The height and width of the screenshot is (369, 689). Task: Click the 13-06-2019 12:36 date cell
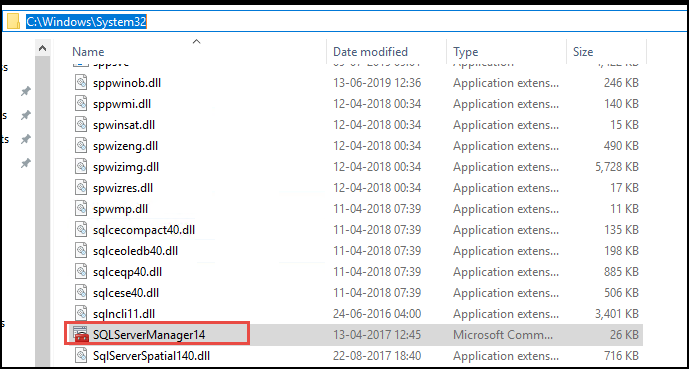tap(377, 83)
